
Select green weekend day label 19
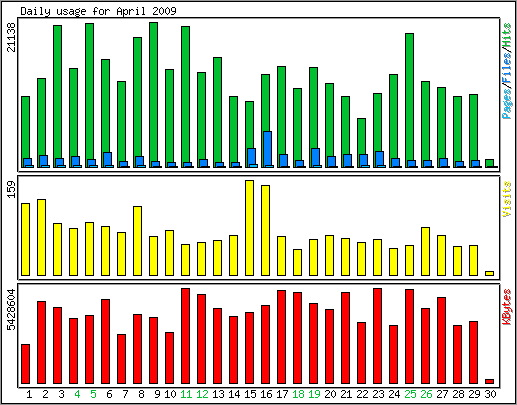coord(314,394)
